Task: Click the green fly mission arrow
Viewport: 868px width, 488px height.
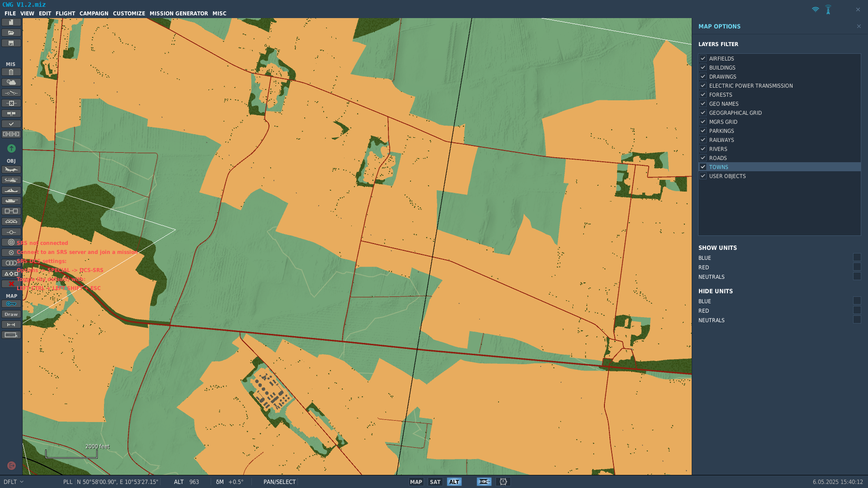Action: tap(11, 148)
